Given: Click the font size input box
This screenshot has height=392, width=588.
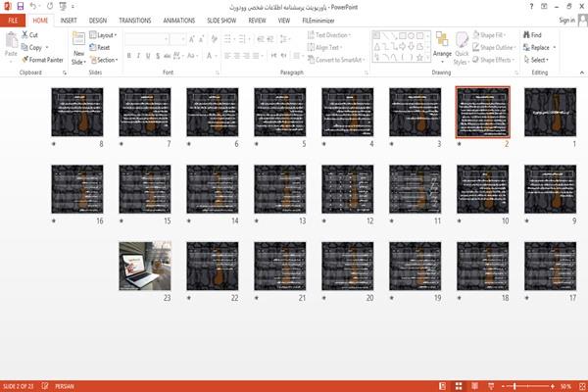Looking at the screenshot, I should [x=177, y=39].
